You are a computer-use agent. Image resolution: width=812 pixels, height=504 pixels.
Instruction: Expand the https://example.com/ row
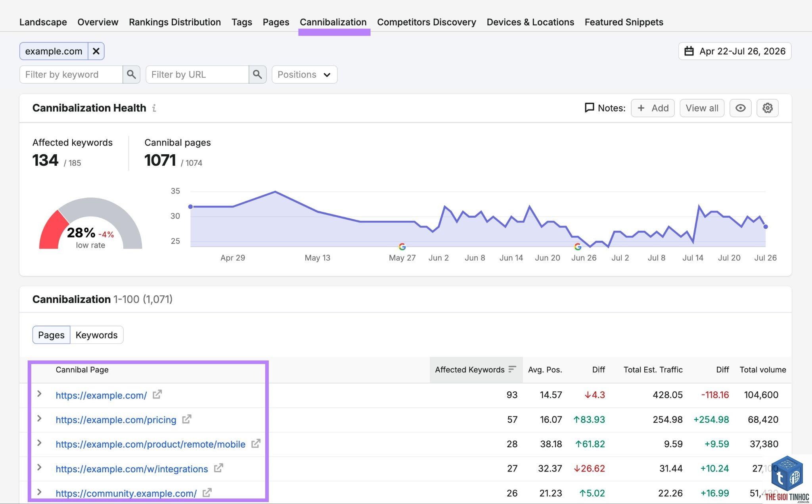tap(39, 394)
